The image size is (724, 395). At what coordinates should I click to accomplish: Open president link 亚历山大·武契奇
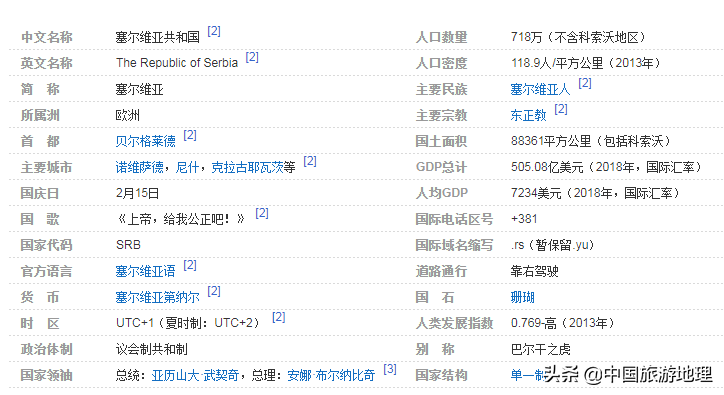[195, 375]
